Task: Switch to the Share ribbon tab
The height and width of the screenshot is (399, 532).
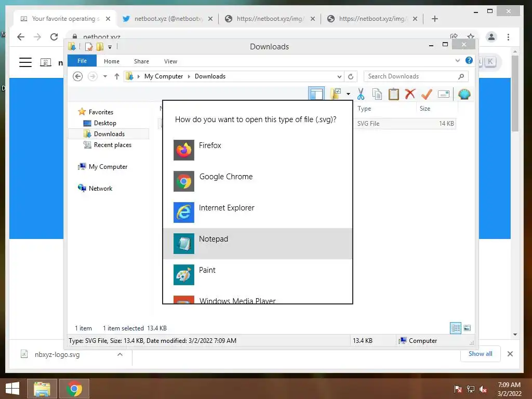Action: click(x=141, y=61)
